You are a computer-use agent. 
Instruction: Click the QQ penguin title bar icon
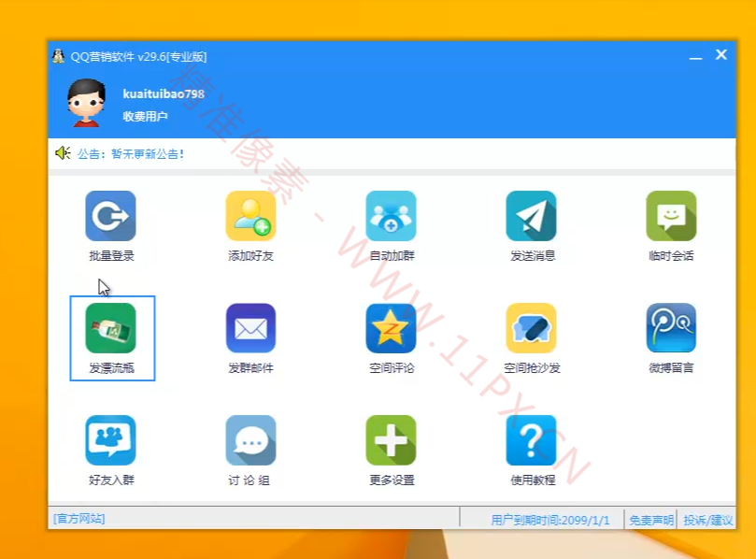click(58, 56)
